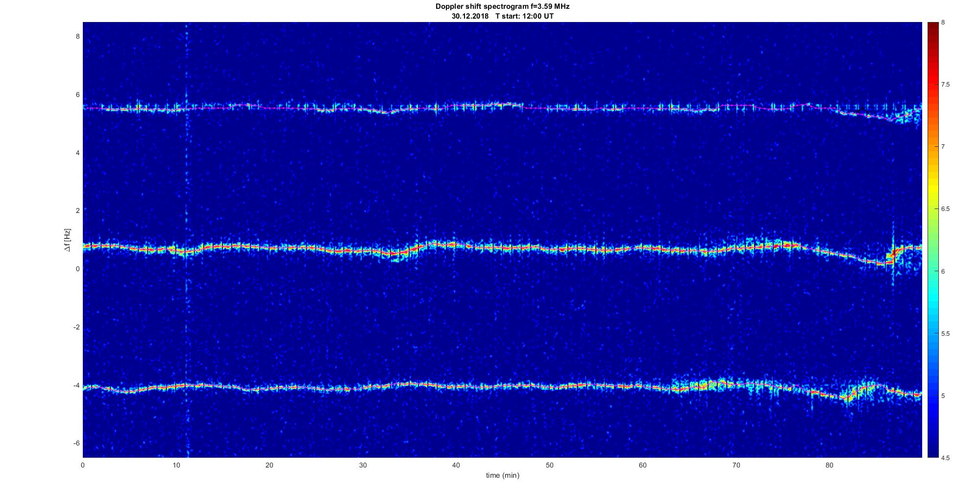This screenshot has height=491, width=980.
Task: Click the colorbar tick label '4.5'
Action: tap(946, 458)
